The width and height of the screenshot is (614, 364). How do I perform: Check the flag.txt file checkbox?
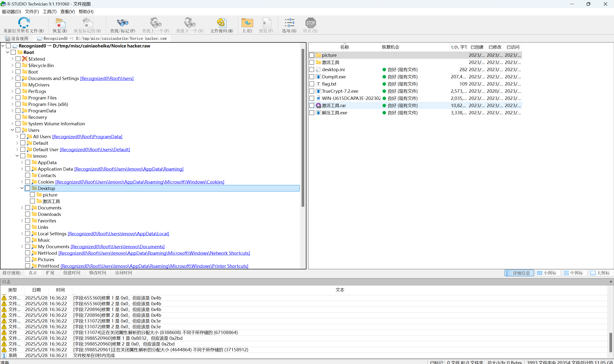[312, 84]
